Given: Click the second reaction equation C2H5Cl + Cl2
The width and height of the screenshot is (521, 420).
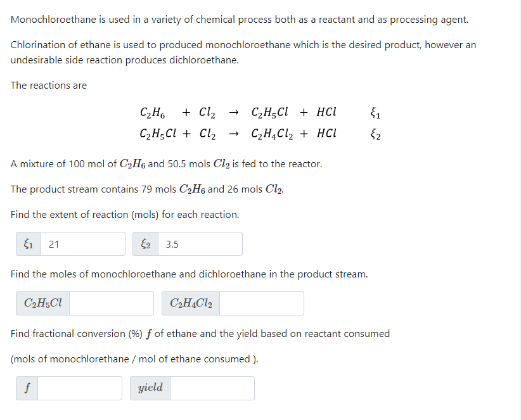Looking at the screenshot, I should (x=184, y=133).
